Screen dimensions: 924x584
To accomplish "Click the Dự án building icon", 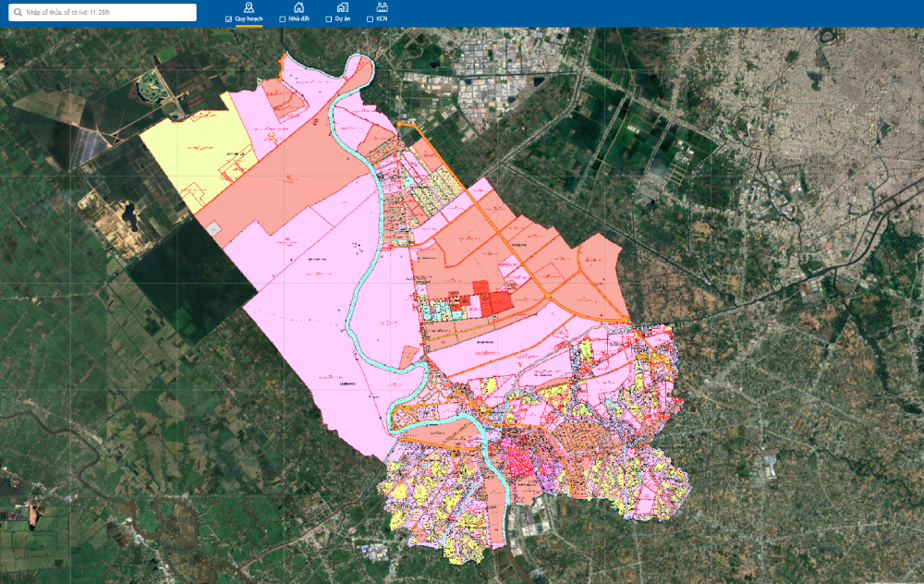I will tap(343, 7).
